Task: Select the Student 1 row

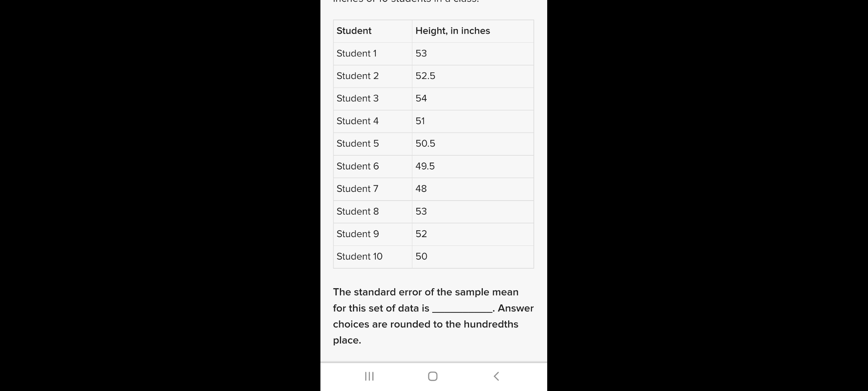Action: pyautogui.click(x=357, y=53)
